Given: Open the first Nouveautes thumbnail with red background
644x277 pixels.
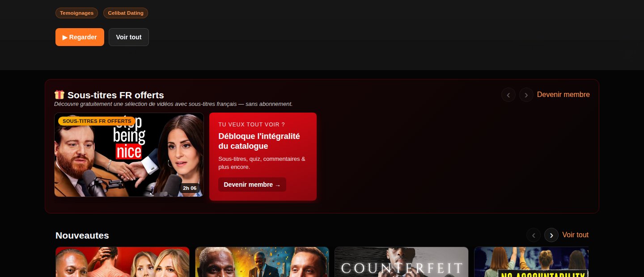Looking at the screenshot, I should [123, 262].
